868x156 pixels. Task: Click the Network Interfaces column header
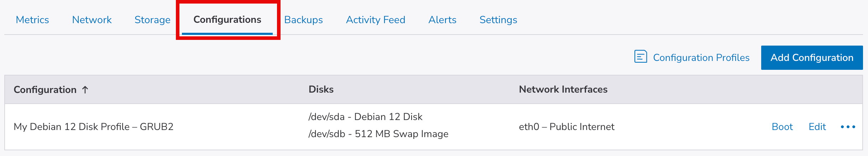[563, 89]
